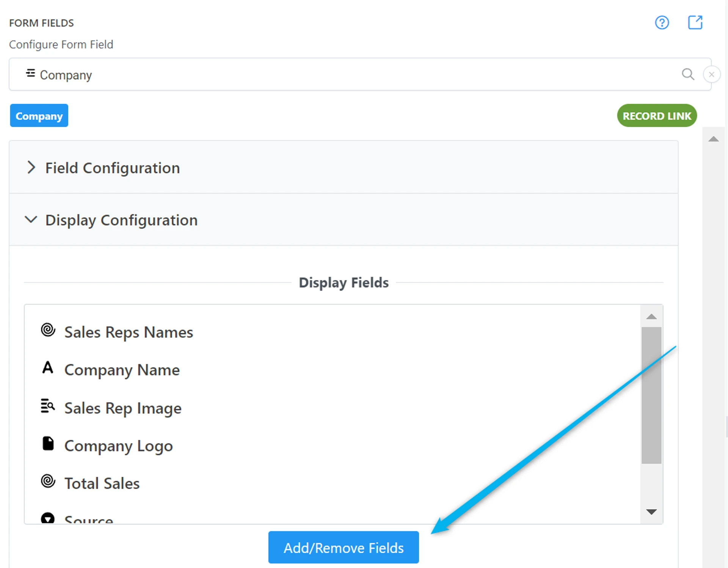This screenshot has height=568, width=728.
Task: Click the filter icon inside the form field box
Action: (30, 74)
